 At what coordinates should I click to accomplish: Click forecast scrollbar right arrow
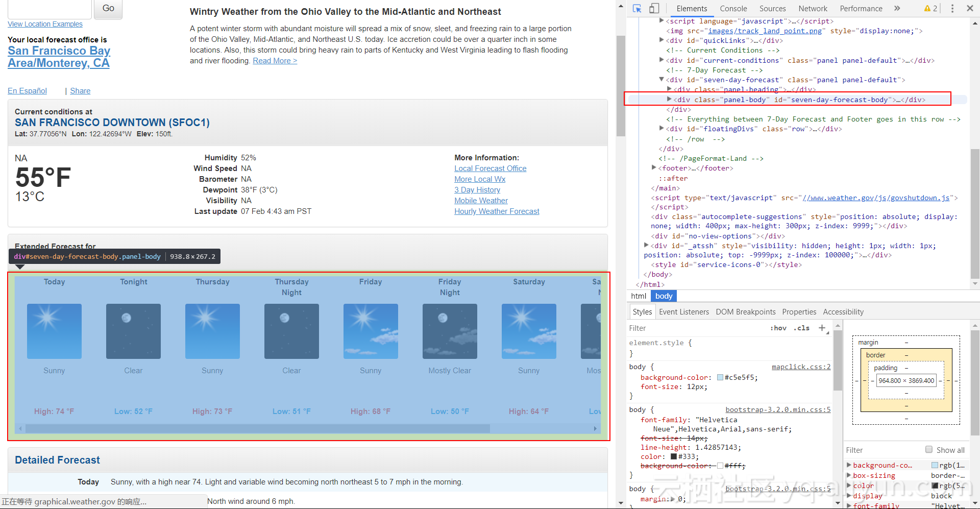(595, 429)
